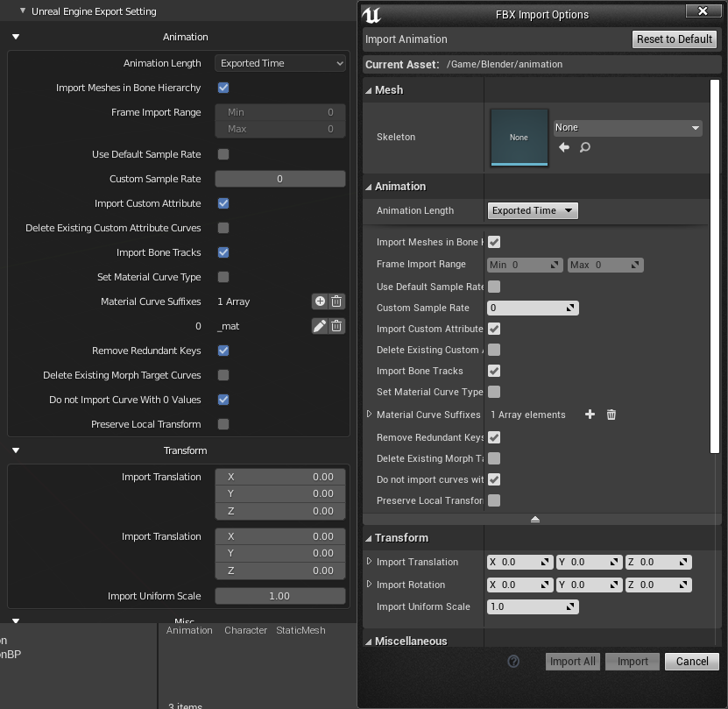Open the skeleton picker magnifier search

point(585,147)
